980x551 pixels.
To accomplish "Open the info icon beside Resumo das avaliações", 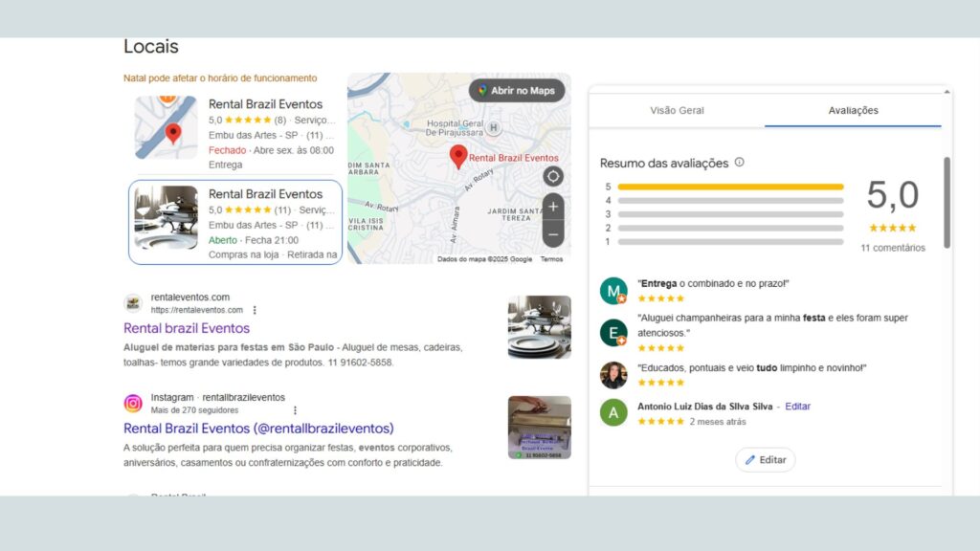I will click(739, 163).
